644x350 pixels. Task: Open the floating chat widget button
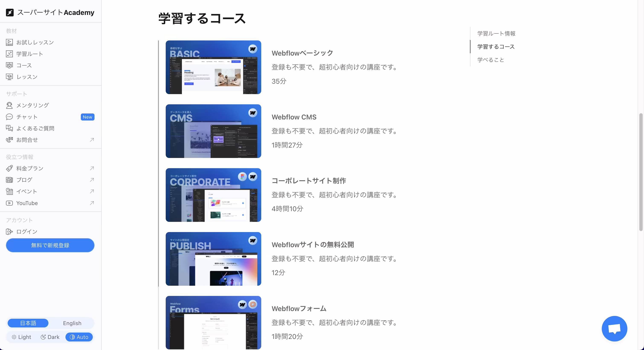614,328
